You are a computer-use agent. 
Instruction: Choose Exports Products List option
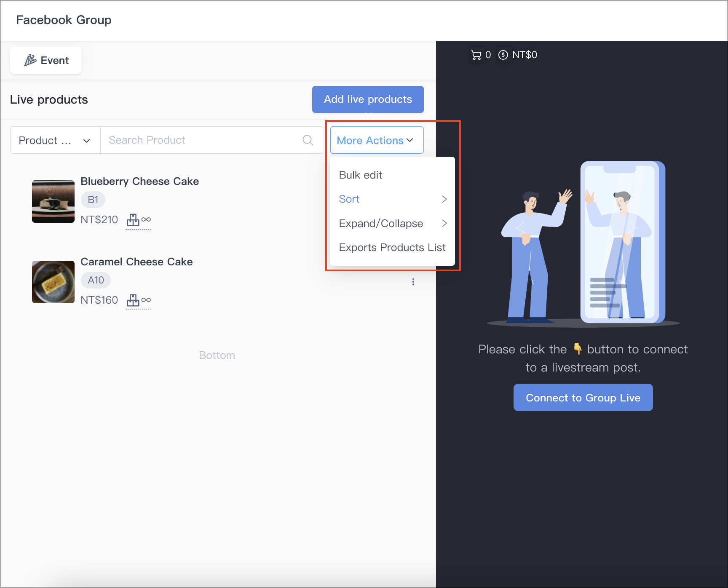pyautogui.click(x=392, y=248)
